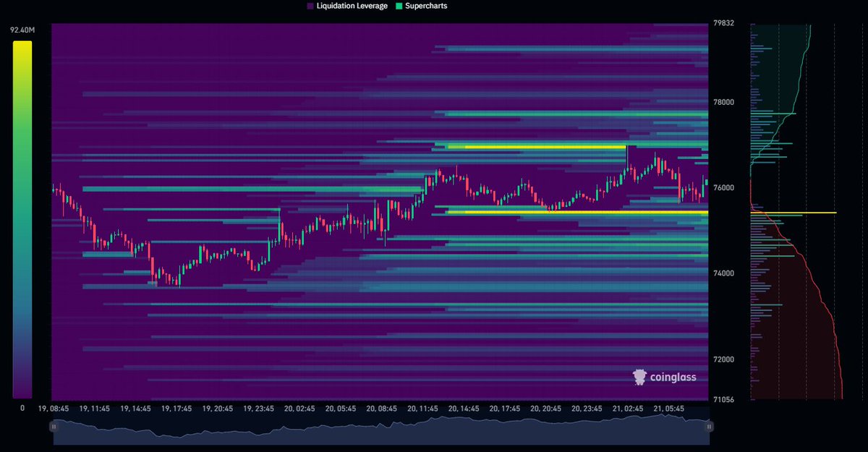Click the 92.40M color scale maximum label

coord(22,30)
